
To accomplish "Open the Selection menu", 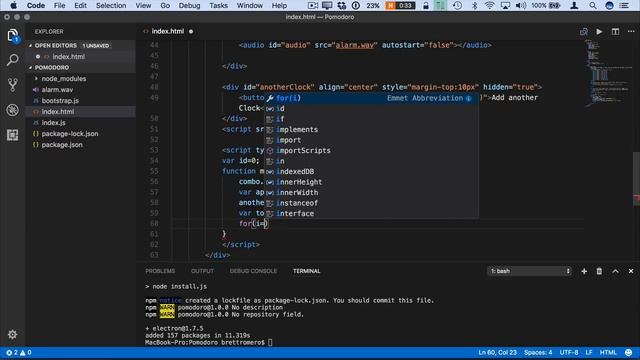I will 111,5.
